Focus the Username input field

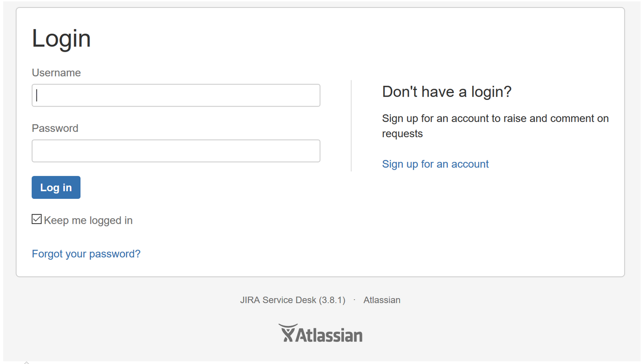pos(176,95)
